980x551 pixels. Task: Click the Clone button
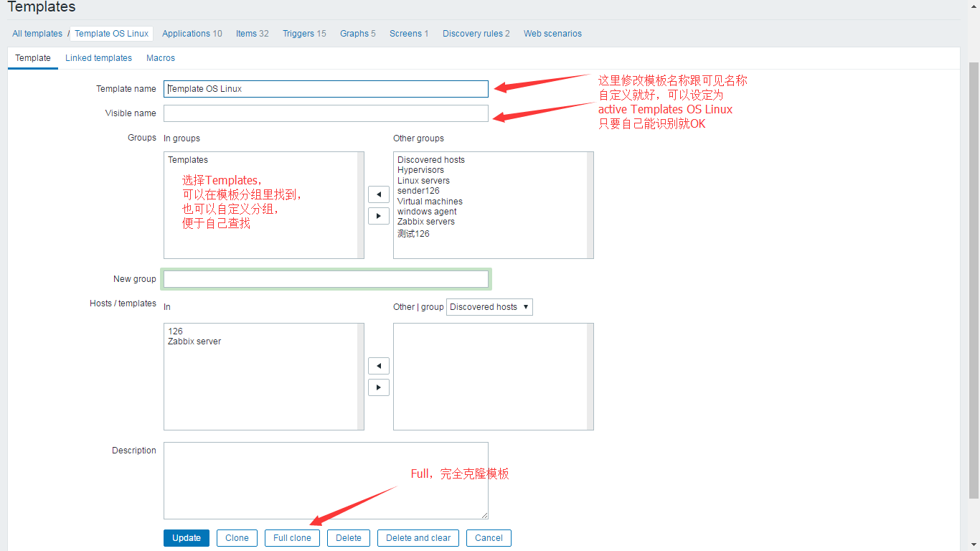coord(237,538)
